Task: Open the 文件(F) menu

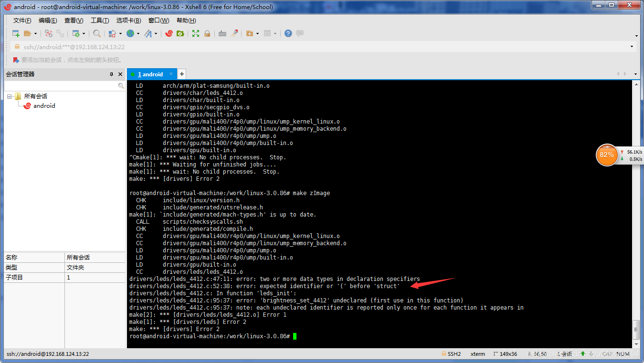Action: (x=22, y=21)
